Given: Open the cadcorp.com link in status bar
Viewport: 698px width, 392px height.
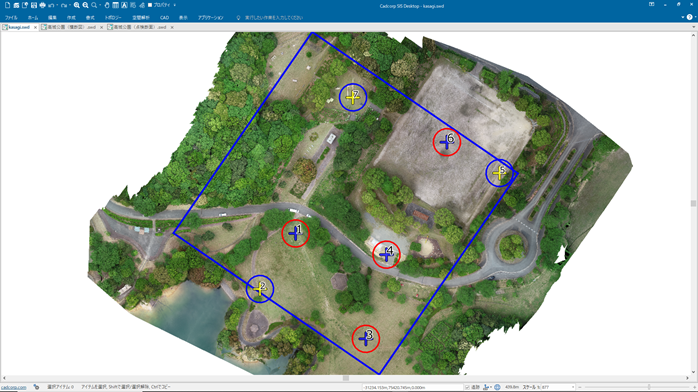Looking at the screenshot, I should click(13, 387).
